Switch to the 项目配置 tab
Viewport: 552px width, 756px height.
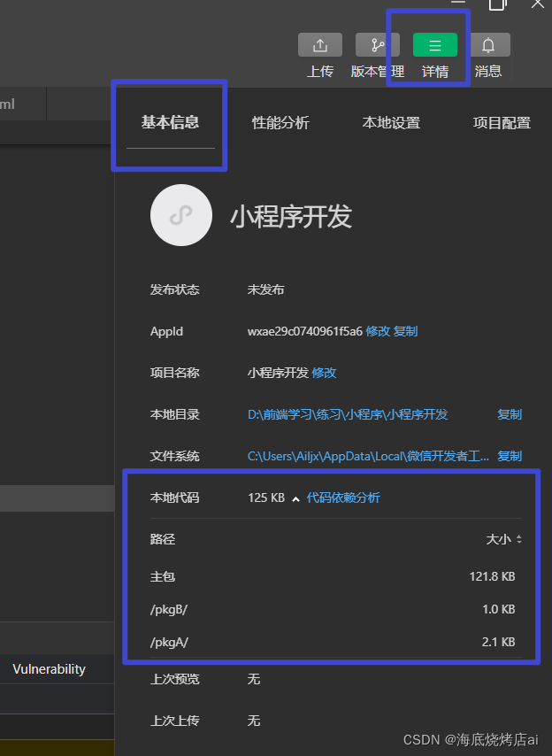pyautogui.click(x=502, y=122)
